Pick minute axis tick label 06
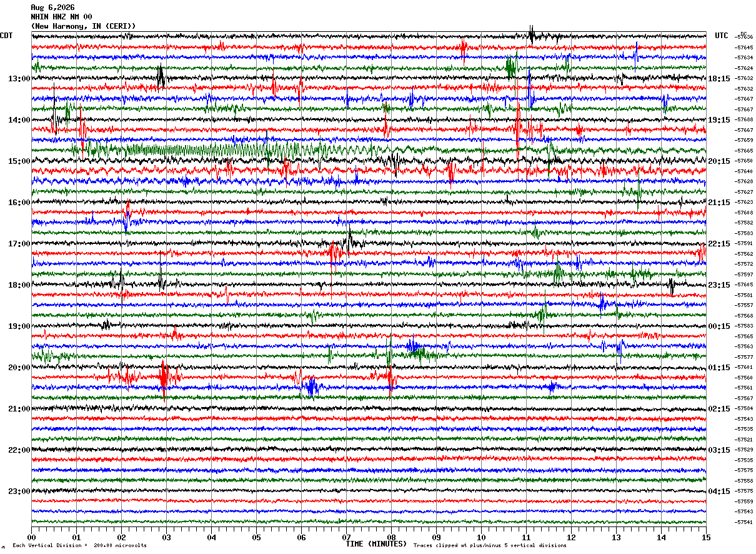This screenshot has width=756, height=554. pos(301,538)
